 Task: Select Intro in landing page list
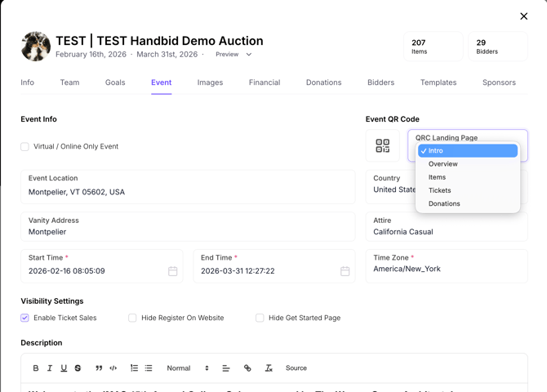point(468,151)
